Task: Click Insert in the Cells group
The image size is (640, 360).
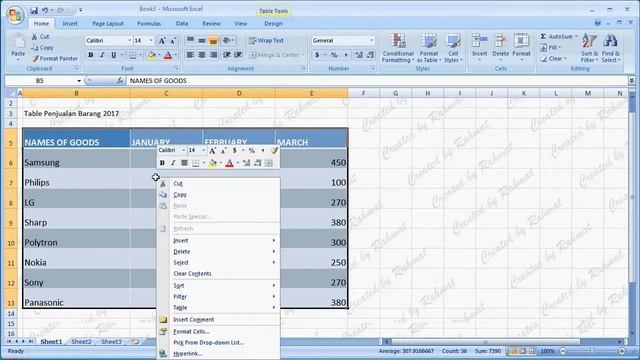Action: 479,47
